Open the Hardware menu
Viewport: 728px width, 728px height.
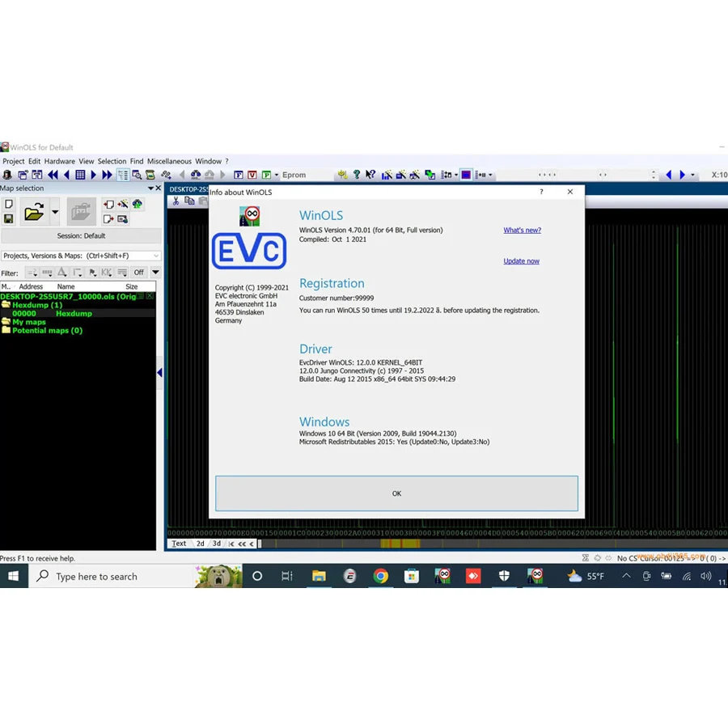click(59, 161)
